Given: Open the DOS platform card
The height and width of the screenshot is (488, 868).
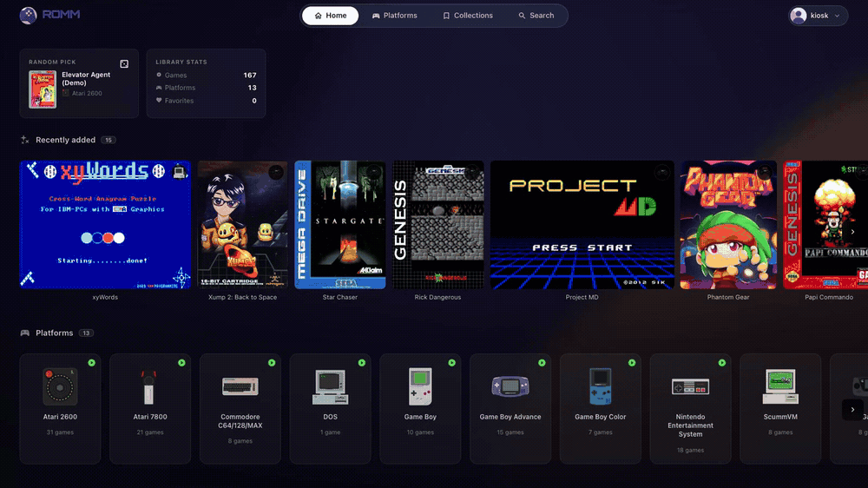Looking at the screenshot, I should coord(331,409).
